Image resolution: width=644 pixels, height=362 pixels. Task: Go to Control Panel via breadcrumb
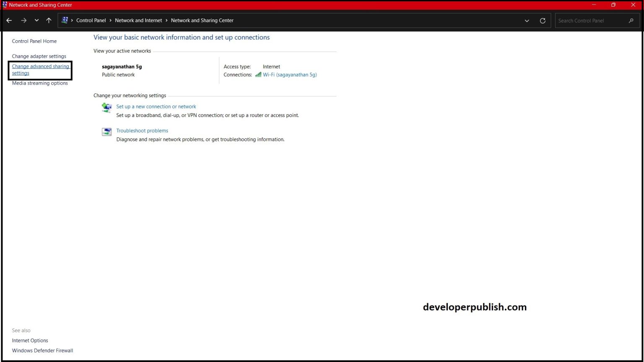(x=91, y=20)
